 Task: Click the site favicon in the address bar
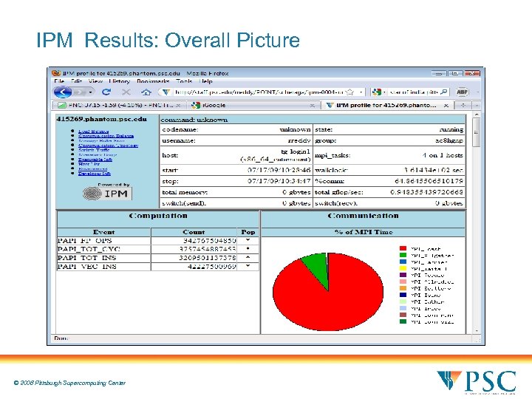[166, 92]
